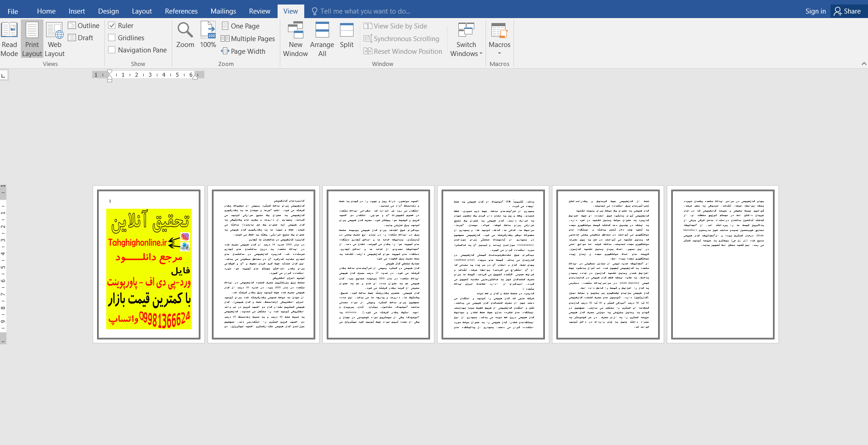Select the View tab
Image resolution: width=868 pixels, height=445 pixels.
tap(291, 11)
